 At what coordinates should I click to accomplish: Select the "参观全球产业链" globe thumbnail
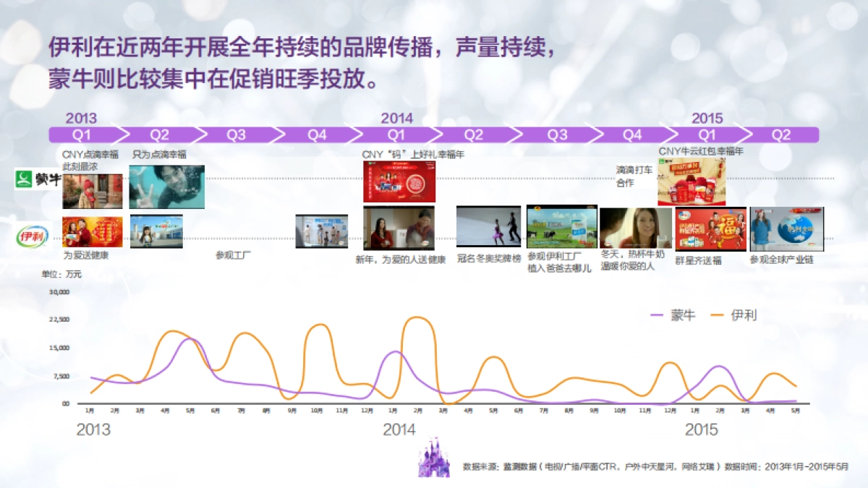point(787,228)
